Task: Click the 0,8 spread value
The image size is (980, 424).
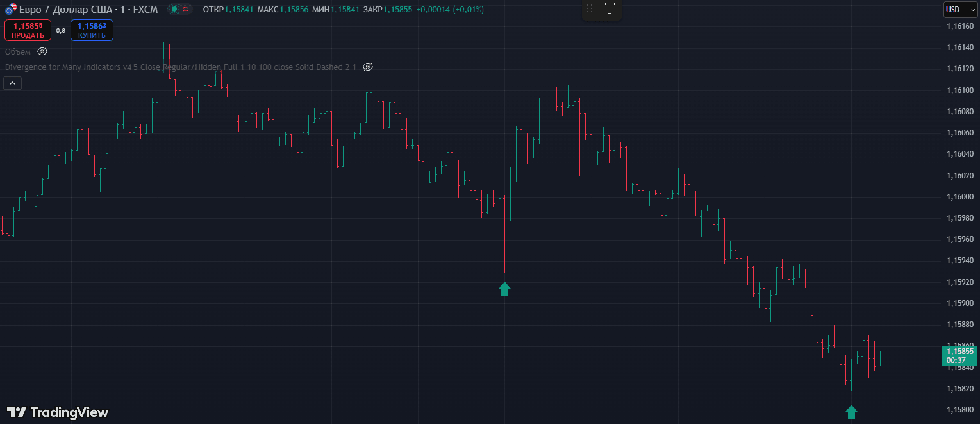Action: point(60,30)
